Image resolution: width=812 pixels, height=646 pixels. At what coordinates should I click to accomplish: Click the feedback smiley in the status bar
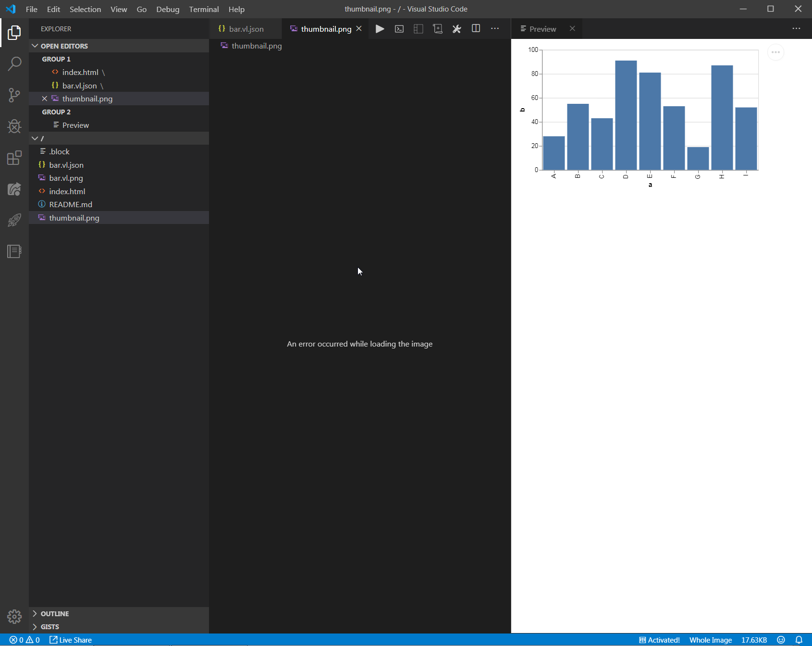tap(779, 640)
